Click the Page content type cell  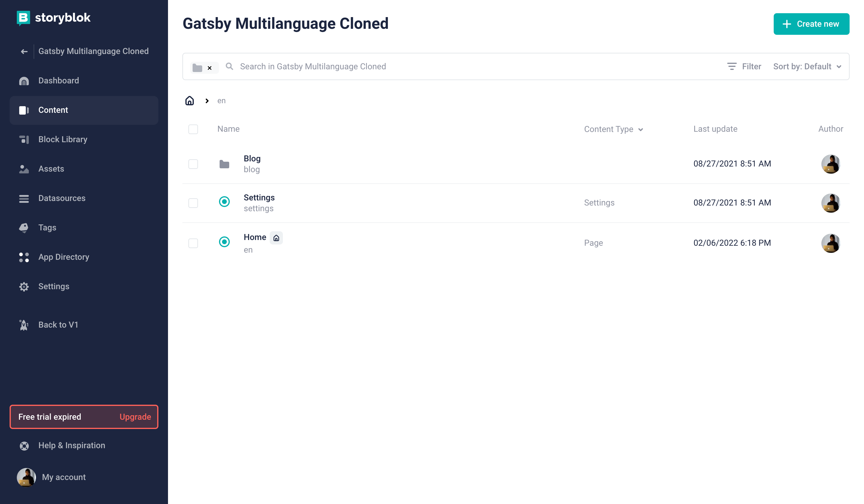coord(593,243)
